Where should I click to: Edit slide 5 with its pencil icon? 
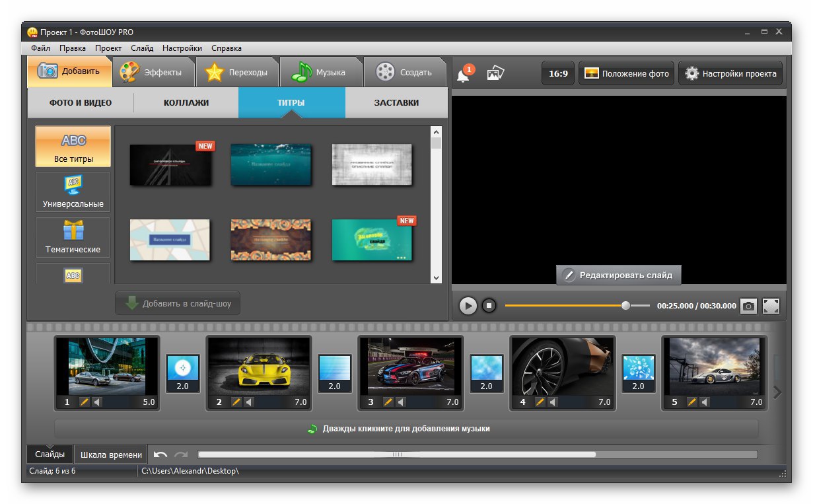(x=692, y=402)
